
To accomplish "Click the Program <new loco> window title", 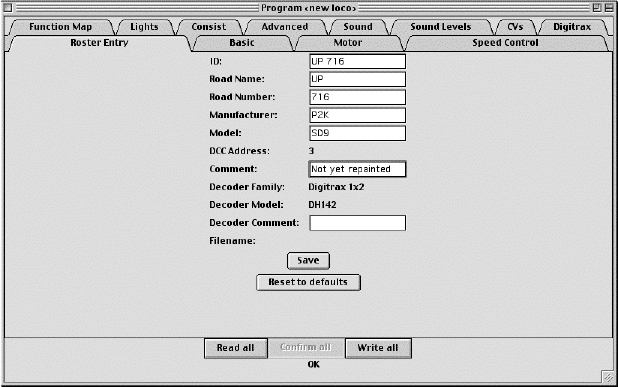I will (309, 8).
